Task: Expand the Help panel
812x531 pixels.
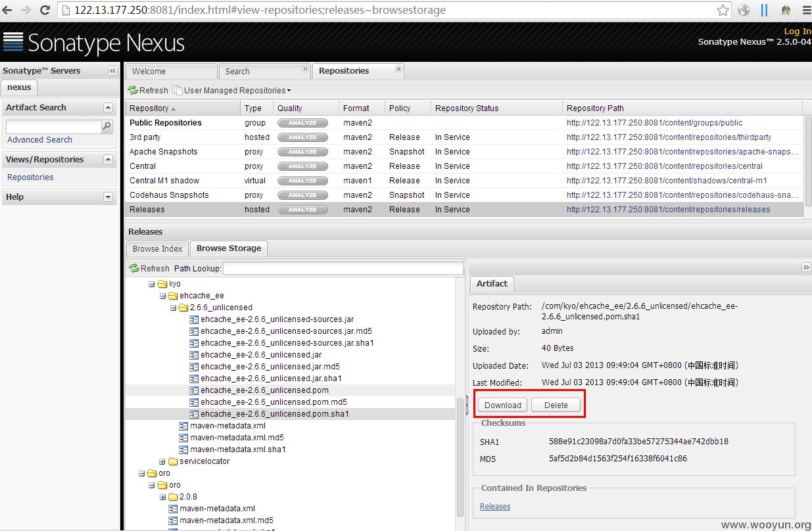Action: pyautogui.click(x=108, y=196)
